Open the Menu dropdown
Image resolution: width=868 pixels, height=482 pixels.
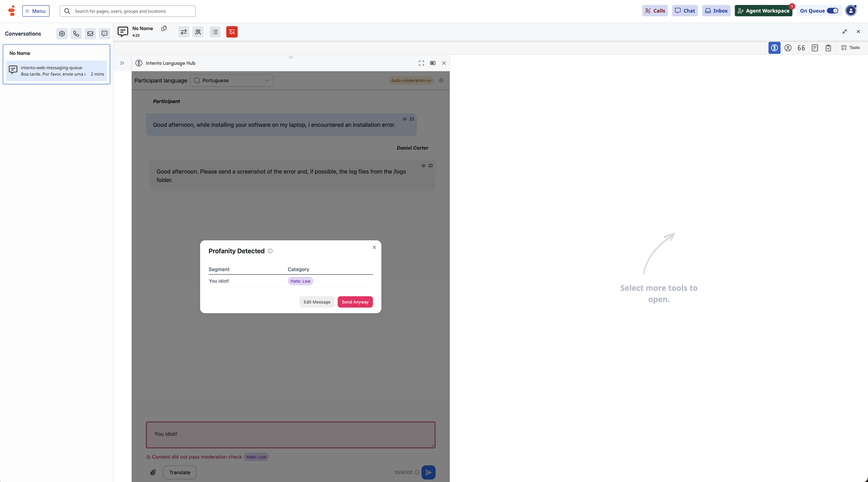[x=36, y=11]
